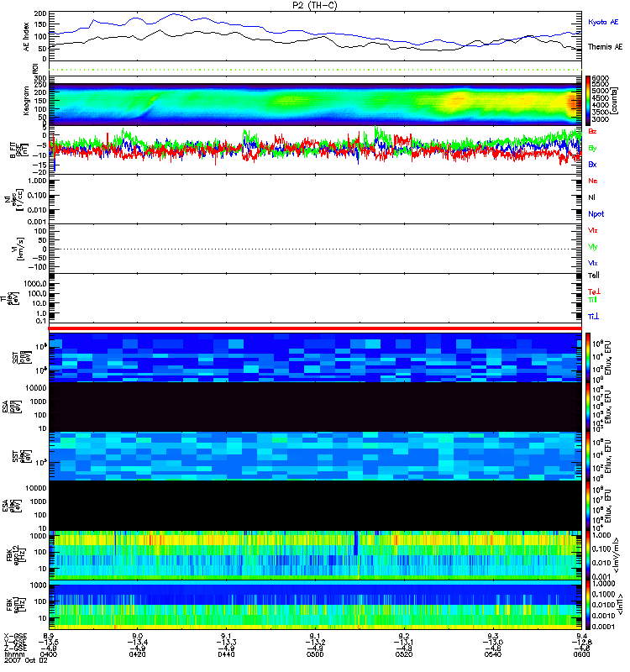Click the 0600 time tick label
The image size is (630, 672).
click(x=581, y=654)
